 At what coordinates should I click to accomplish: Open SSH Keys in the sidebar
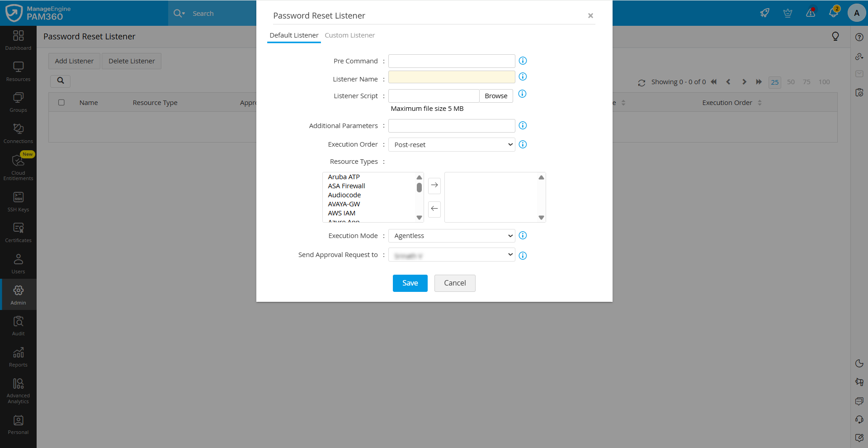point(18,201)
